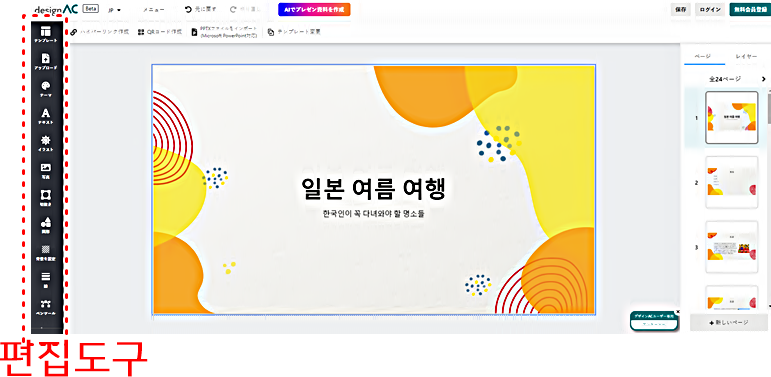Open the line tool with three bars
The height and width of the screenshot is (377, 771).
[x=45, y=280]
